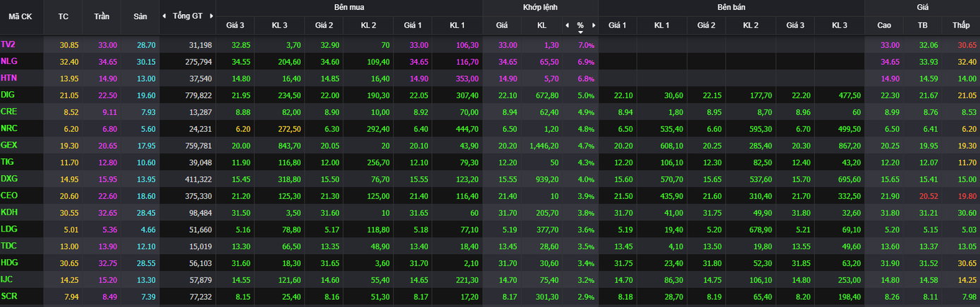This screenshot has width=980, height=307.
Task: Select the Bên bán group header
Action: (731, 7)
